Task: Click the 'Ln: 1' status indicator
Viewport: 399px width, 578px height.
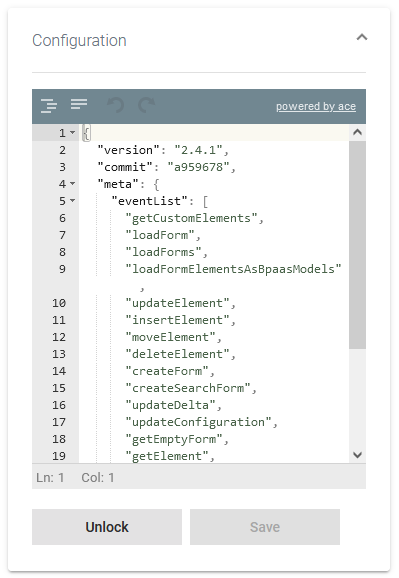Action: 50,477
